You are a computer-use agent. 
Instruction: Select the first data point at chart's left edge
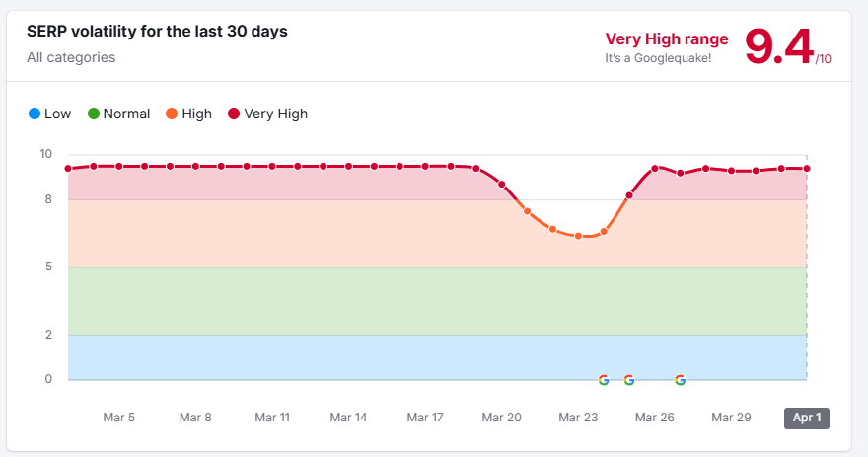[68, 169]
